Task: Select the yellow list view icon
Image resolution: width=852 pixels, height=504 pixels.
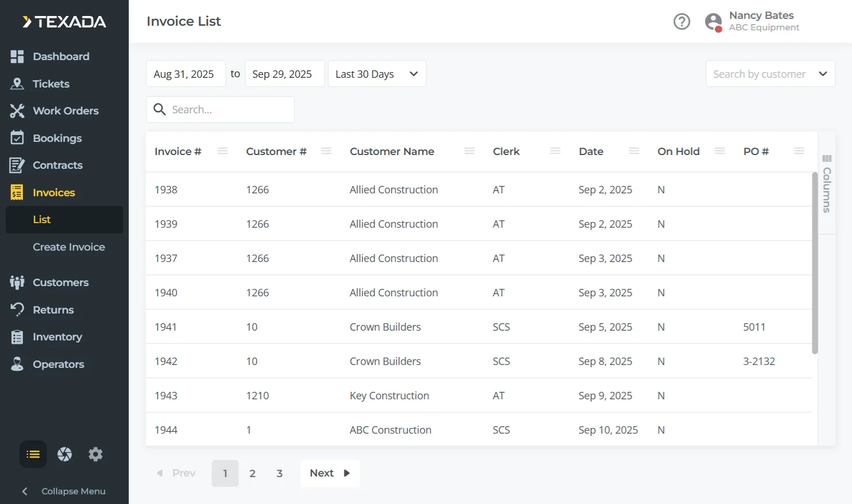Action: point(33,454)
